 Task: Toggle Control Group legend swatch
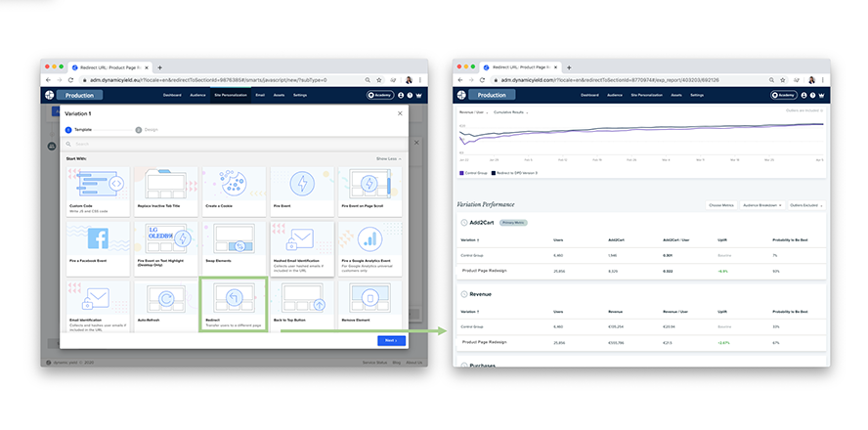click(461, 173)
